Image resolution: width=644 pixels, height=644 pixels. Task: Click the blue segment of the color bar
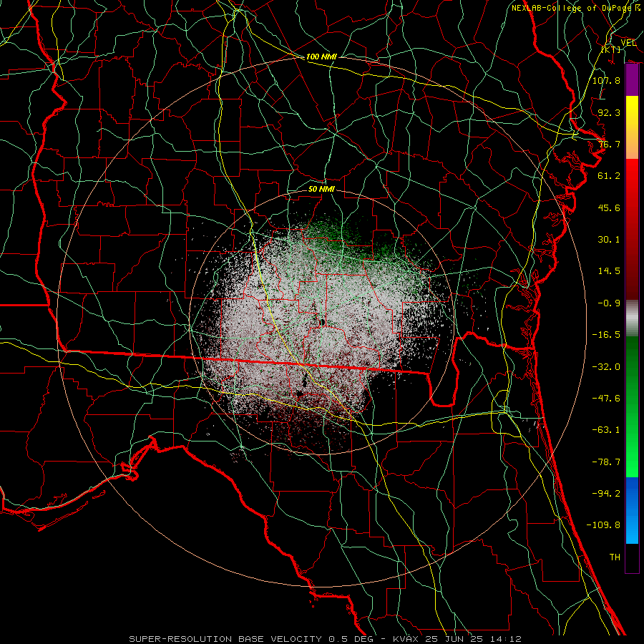tap(632, 510)
